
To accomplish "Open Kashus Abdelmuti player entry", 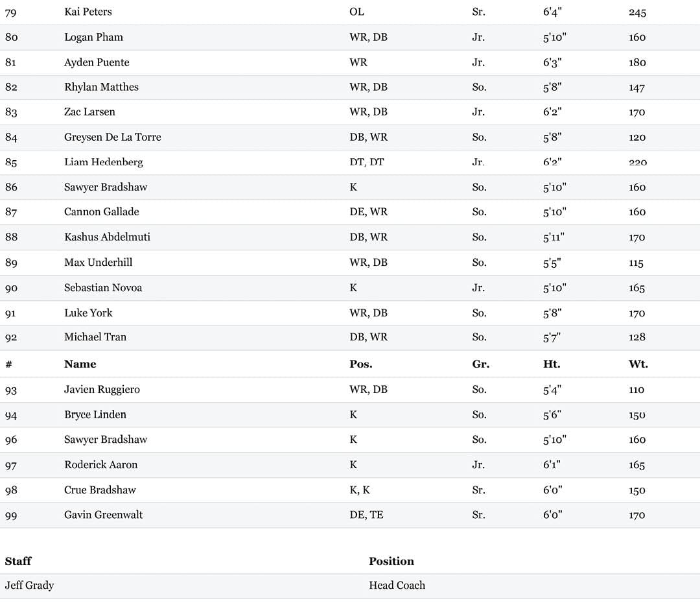I will click(107, 237).
